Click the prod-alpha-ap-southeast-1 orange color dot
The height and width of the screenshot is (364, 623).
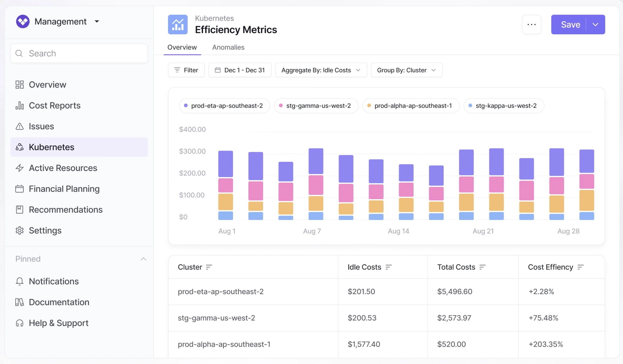pos(369,106)
